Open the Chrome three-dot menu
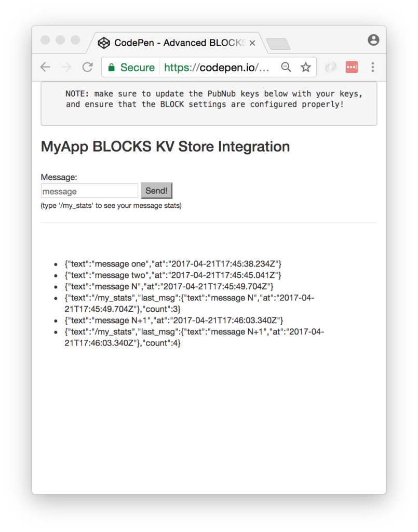This screenshot has height=532, width=418. coord(373,67)
